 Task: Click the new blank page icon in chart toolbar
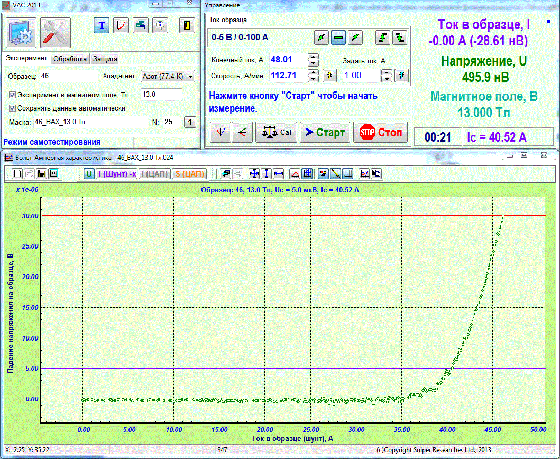(x=16, y=174)
